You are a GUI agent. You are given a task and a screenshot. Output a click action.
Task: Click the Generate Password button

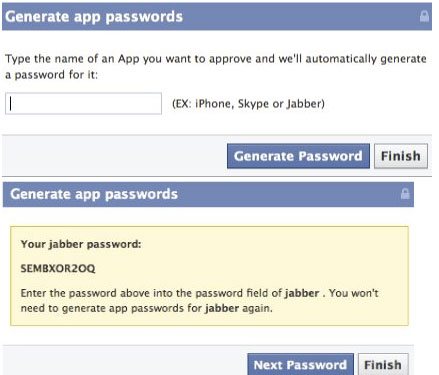point(298,156)
